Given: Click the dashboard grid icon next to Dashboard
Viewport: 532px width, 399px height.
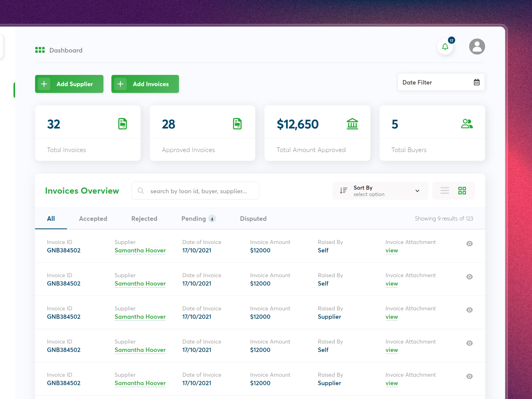Looking at the screenshot, I should (x=40, y=50).
